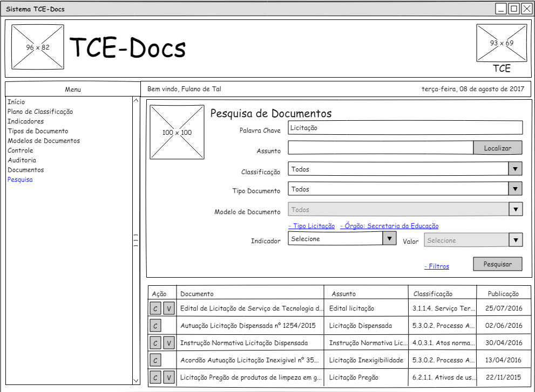Click the Órgão: Secretaria da Educação link
Viewport: 535px width, 392px height.
tap(389, 226)
